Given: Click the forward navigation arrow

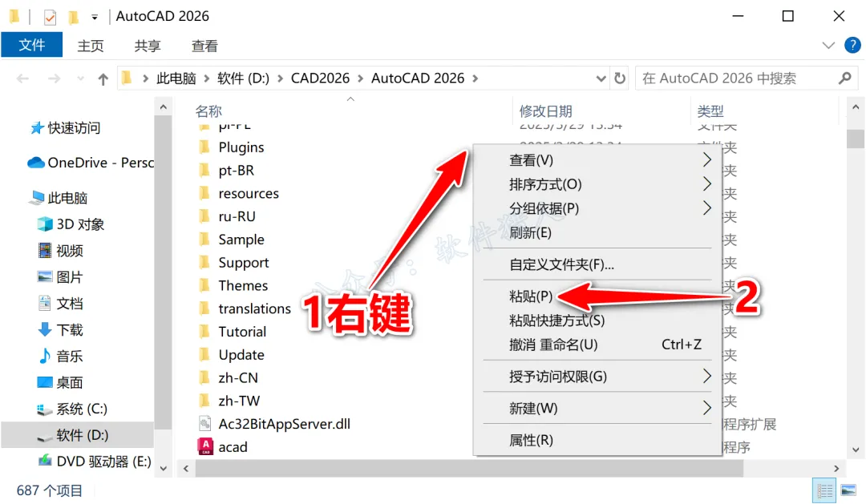Looking at the screenshot, I should tap(55, 79).
